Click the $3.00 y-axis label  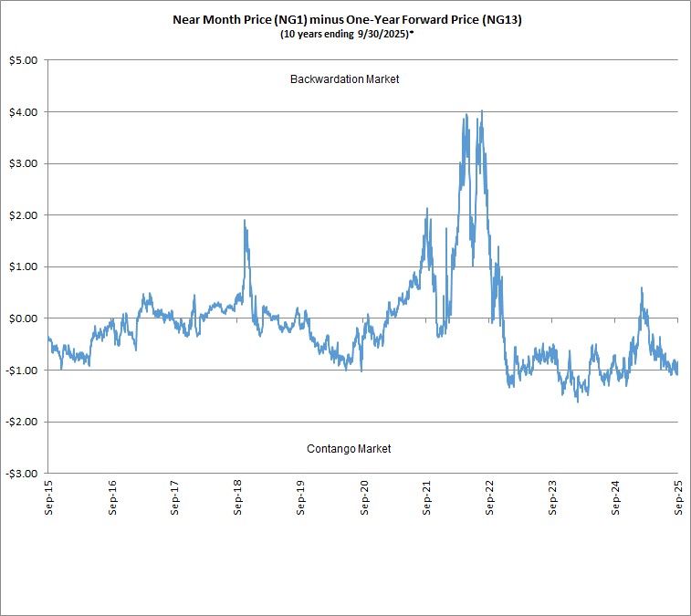click(24, 164)
